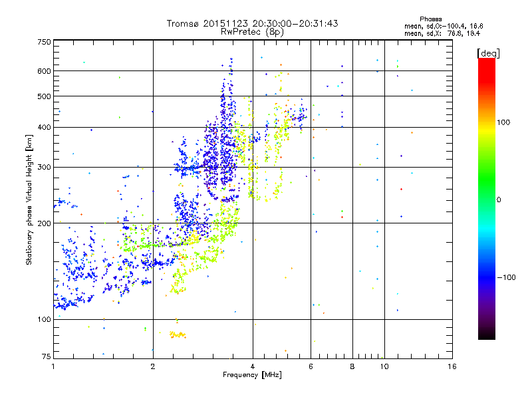Click the red data point near 11 MHz below 300 km
This screenshot has height=399, width=532.
[x=401, y=189]
